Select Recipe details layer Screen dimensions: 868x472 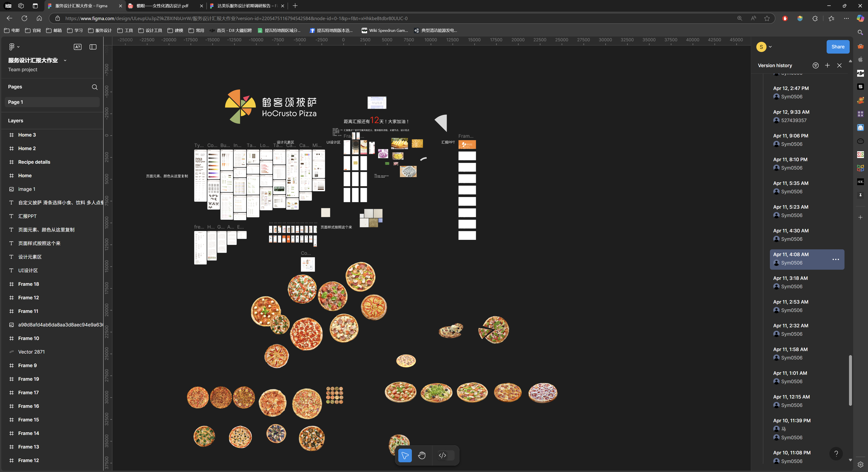click(x=34, y=162)
